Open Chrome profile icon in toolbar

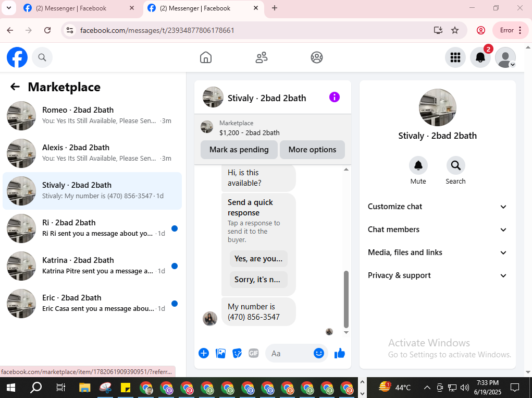(x=481, y=30)
